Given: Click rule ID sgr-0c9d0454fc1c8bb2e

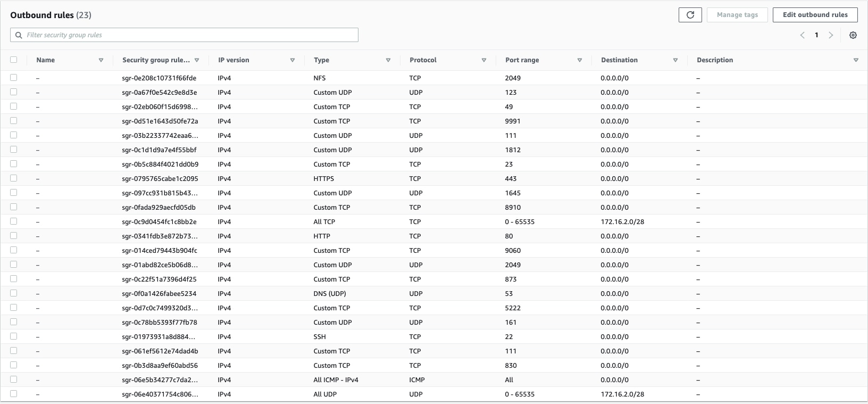Looking at the screenshot, I should [159, 222].
